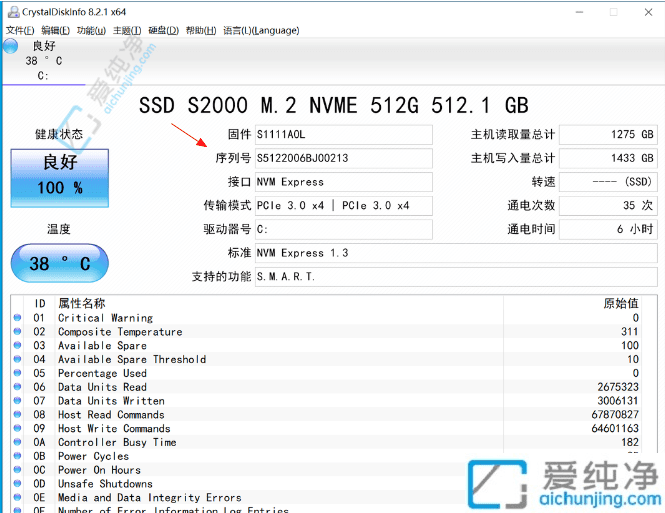Click the rotation rate value ---- (SSD)

[x=608, y=182]
